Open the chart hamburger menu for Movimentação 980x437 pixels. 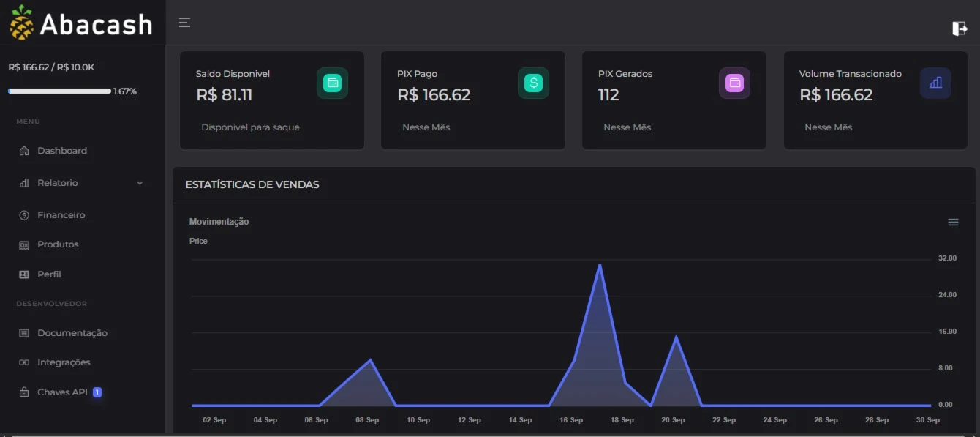(x=953, y=222)
